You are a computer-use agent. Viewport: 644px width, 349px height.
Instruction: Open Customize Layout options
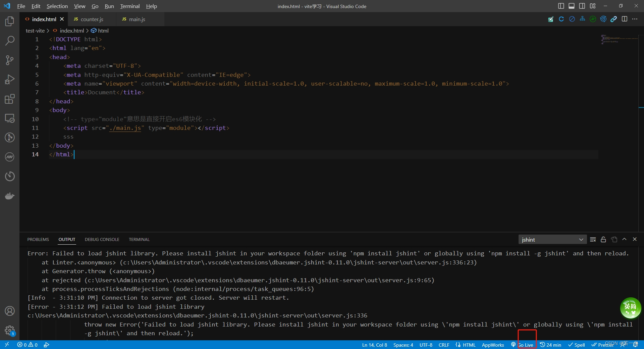(x=593, y=6)
